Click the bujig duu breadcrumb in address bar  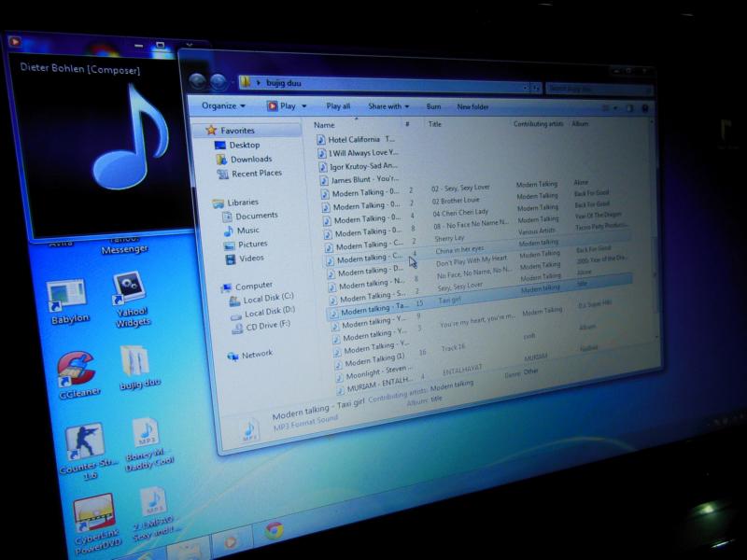tap(284, 83)
